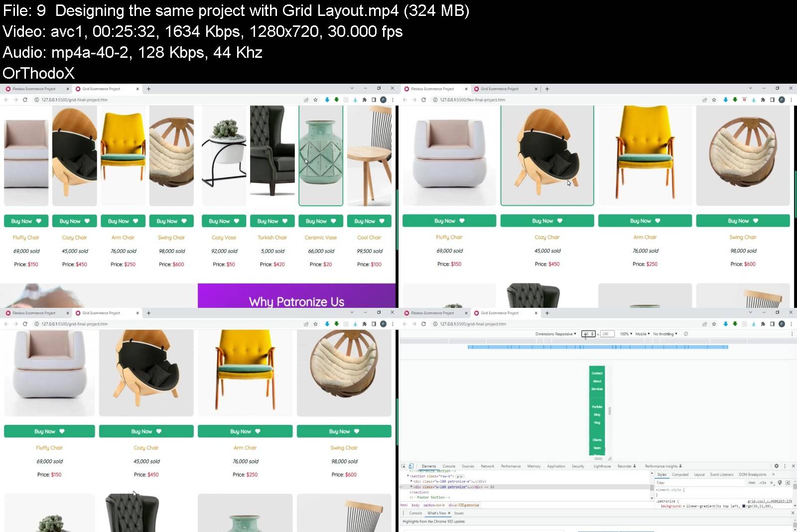Close the DevTools panel with its X

coord(793,466)
